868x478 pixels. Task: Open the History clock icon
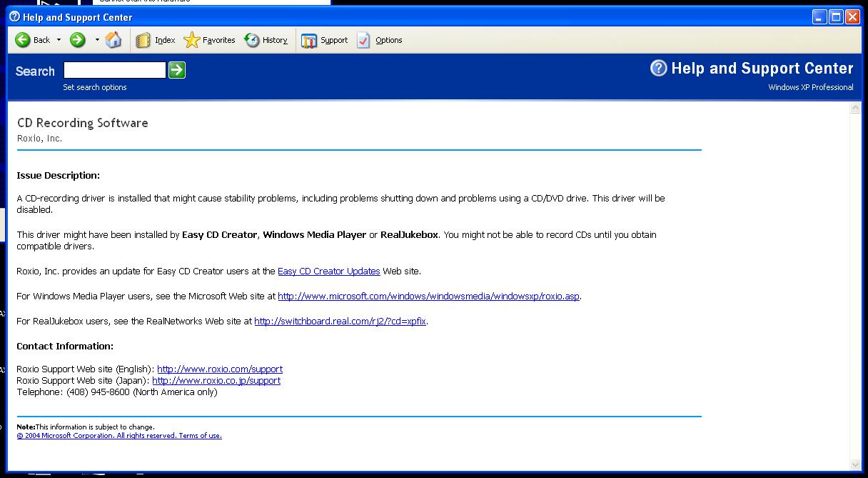tap(251, 40)
